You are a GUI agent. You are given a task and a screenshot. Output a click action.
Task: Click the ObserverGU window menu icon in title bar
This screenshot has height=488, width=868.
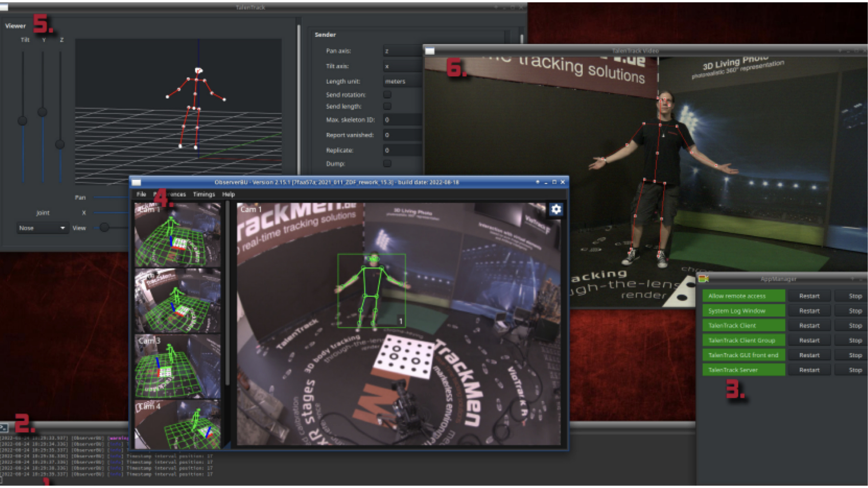137,183
